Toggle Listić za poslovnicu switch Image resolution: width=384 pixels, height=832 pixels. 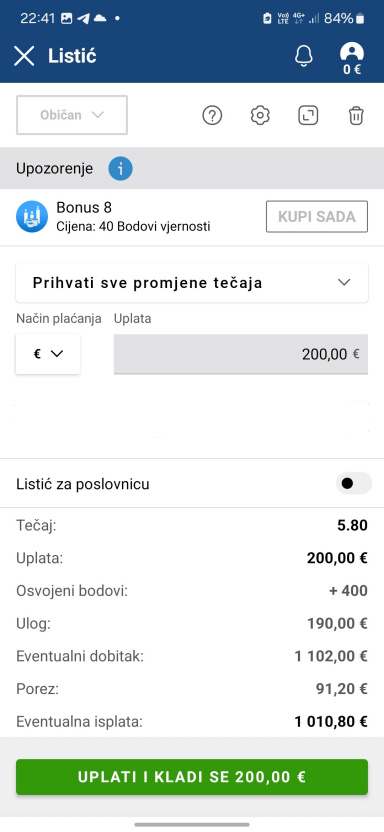(x=354, y=483)
